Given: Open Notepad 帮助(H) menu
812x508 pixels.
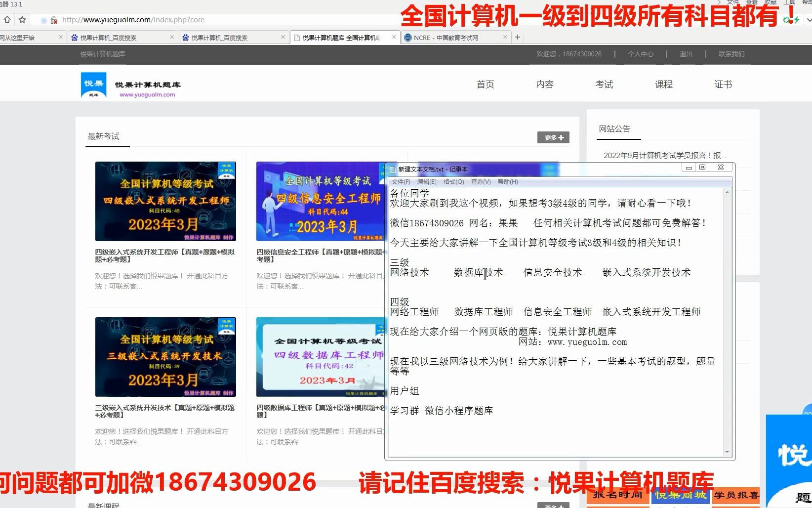Looking at the screenshot, I should point(508,182).
